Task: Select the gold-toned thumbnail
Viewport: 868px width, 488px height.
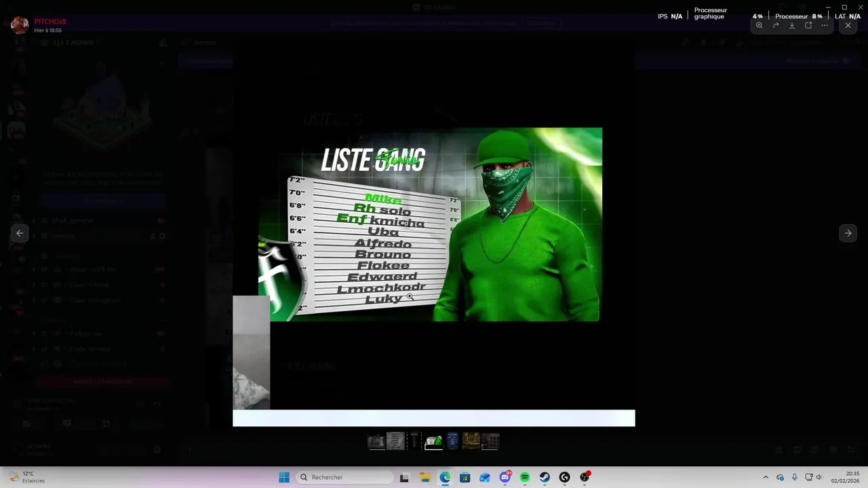Action: point(471,441)
